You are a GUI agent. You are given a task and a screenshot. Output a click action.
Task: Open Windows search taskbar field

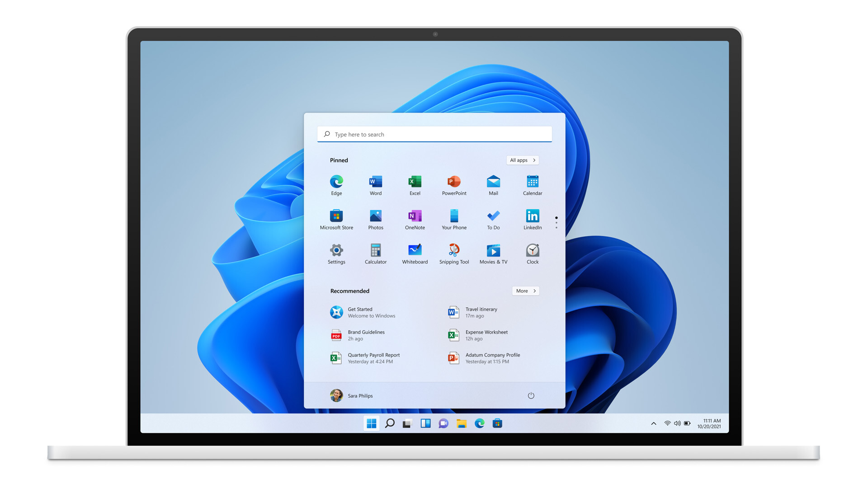point(388,423)
